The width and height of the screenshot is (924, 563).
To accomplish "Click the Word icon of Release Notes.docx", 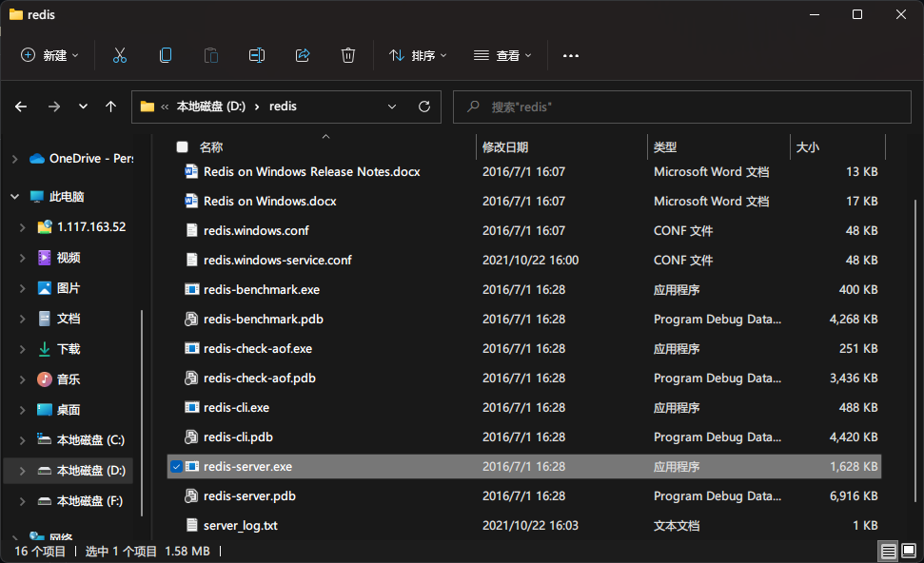I will click(191, 171).
